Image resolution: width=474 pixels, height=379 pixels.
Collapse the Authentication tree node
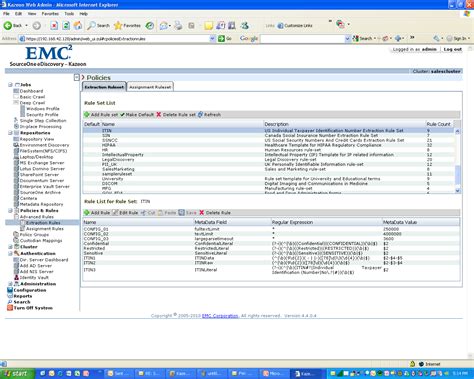click(10, 253)
